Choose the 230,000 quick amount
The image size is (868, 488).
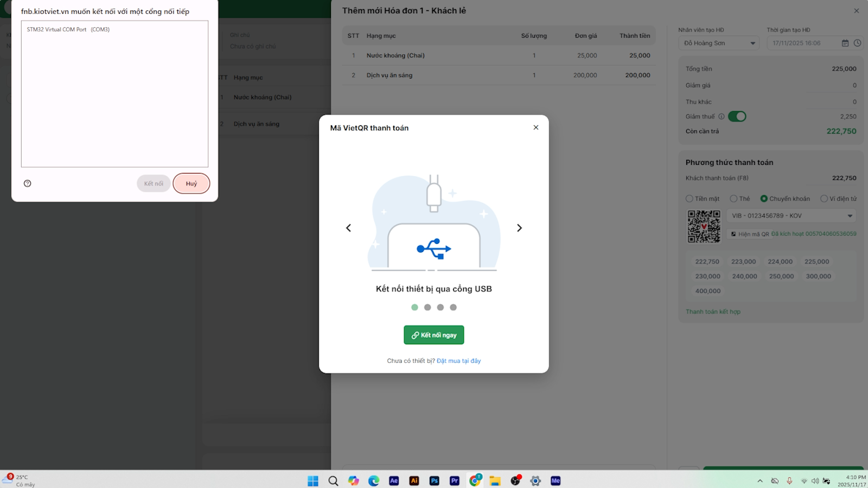pos(708,276)
